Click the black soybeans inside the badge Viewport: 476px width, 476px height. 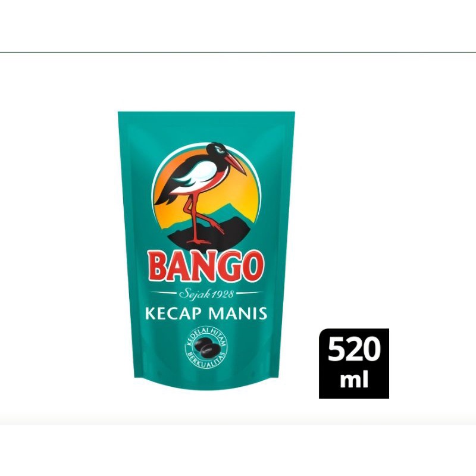point(206,348)
